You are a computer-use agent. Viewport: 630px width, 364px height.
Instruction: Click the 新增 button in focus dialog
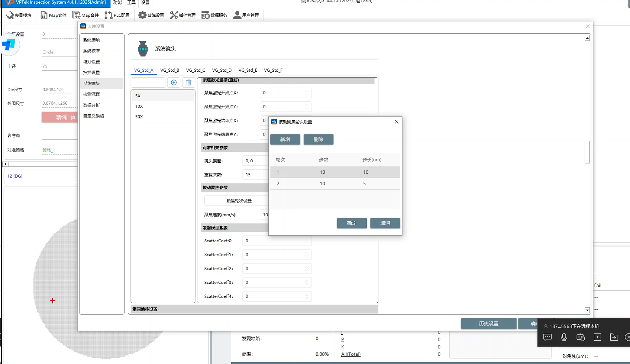point(285,140)
